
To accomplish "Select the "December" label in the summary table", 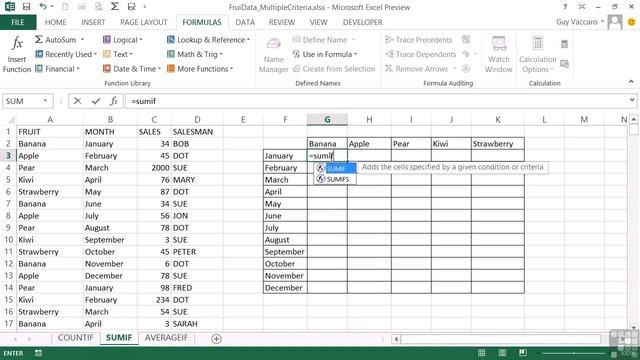I will pyautogui.click(x=285, y=288).
